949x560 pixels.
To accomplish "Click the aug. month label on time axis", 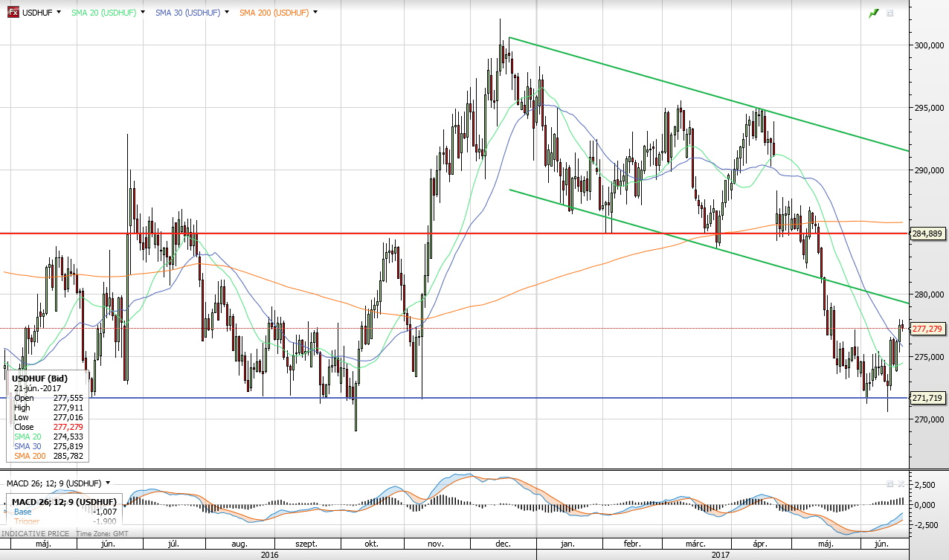I will pyautogui.click(x=239, y=544).
